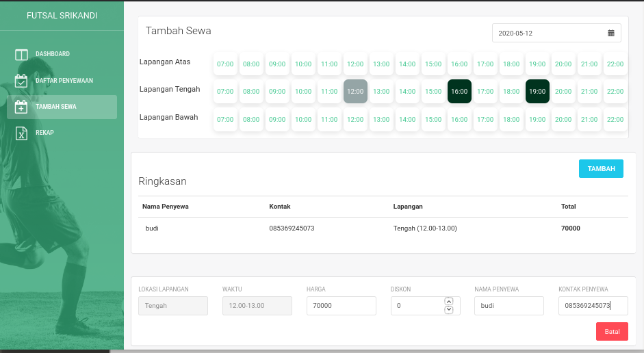Click the Harga input field
Screen dimensions: 644x353
point(342,306)
